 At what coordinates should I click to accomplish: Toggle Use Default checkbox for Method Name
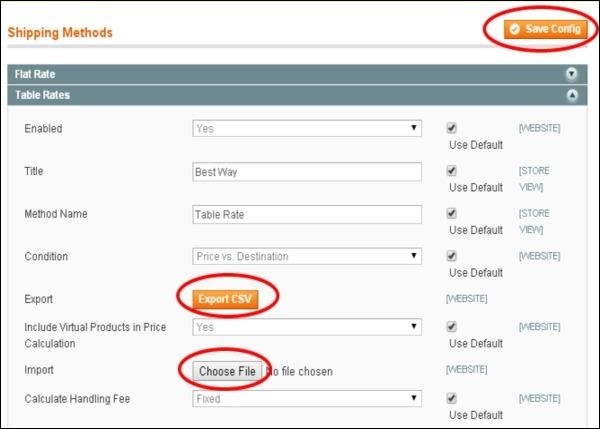[452, 214]
